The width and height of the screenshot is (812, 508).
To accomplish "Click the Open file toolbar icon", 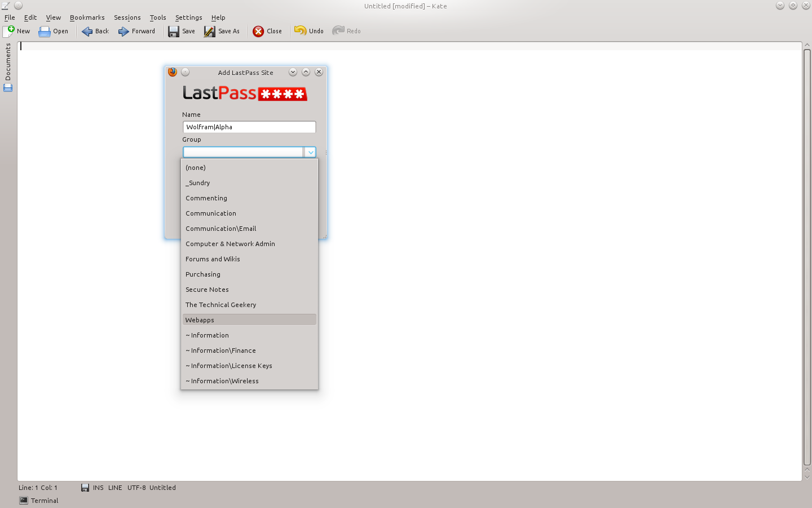I will [45, 32].
